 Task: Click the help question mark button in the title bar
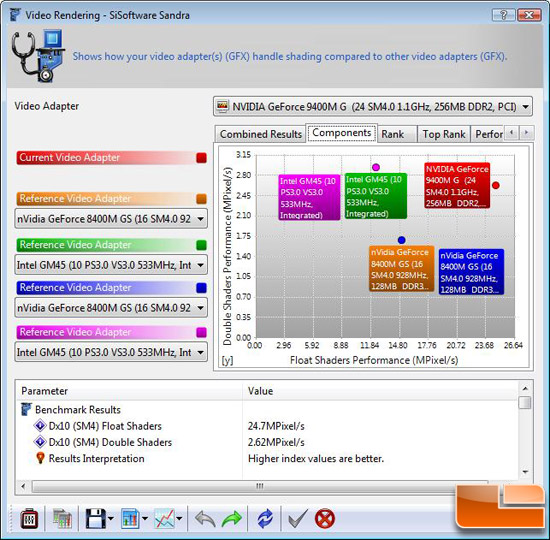click(503, 15)
